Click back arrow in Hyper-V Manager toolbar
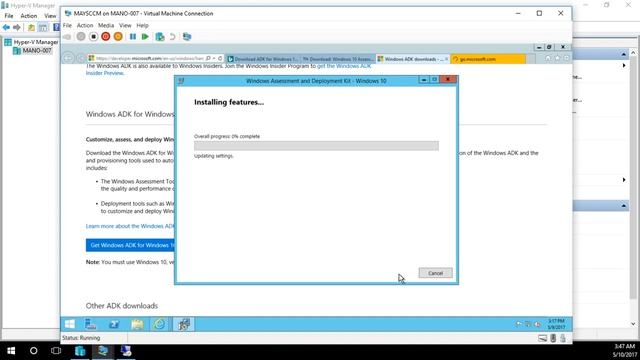Viewport: 640px width, 360px height. click(6, 27)
